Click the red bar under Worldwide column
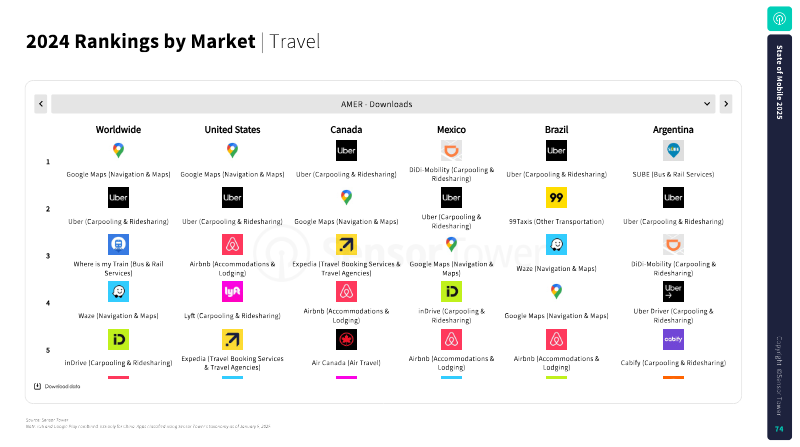800x447 pixels. pos(118,378)
